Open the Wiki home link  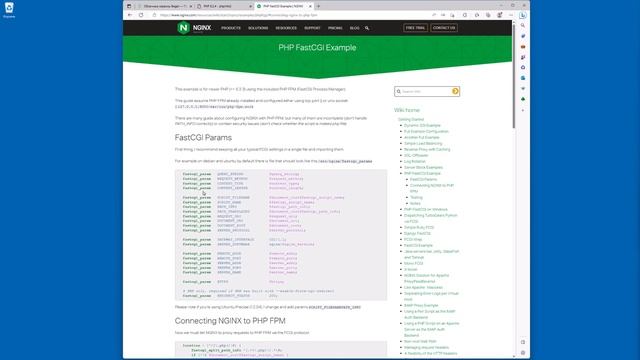click(x=407, y=110)
